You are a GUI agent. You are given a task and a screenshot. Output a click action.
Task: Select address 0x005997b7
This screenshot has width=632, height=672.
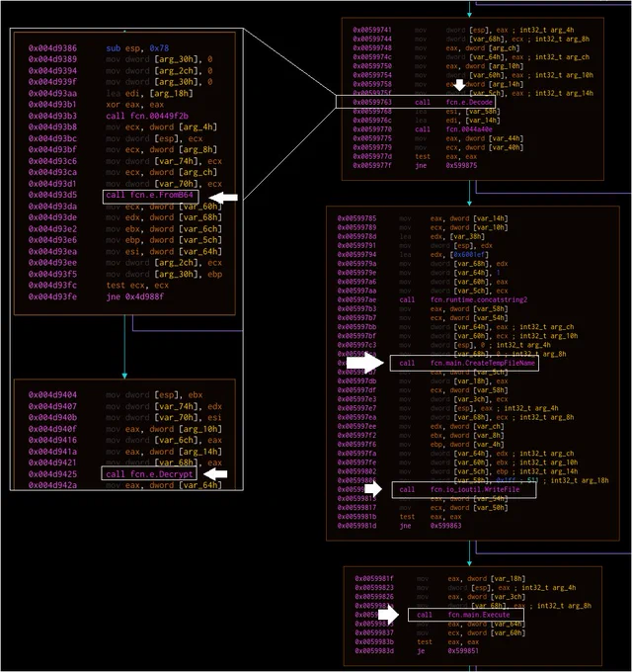click(x=356, y=317)
